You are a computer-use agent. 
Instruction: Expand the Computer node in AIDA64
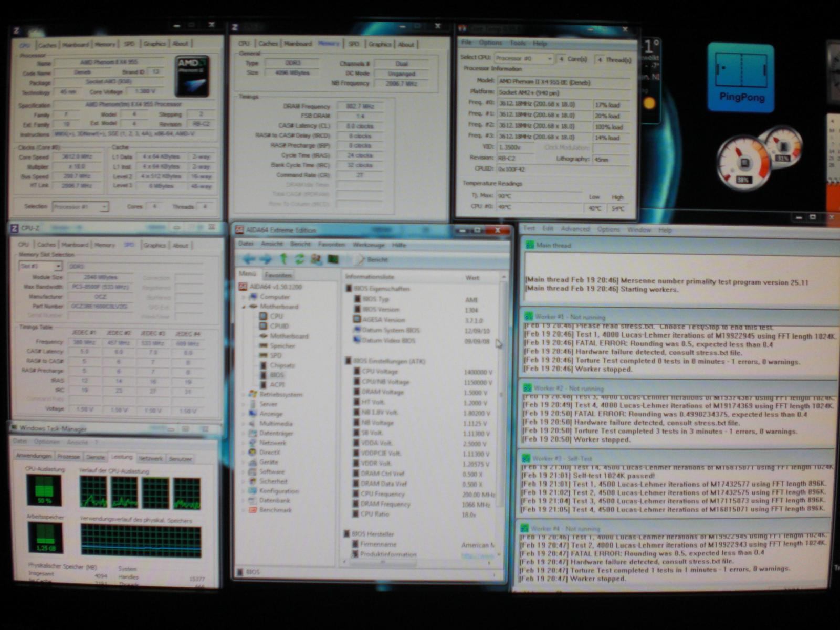tap(244, 297)
